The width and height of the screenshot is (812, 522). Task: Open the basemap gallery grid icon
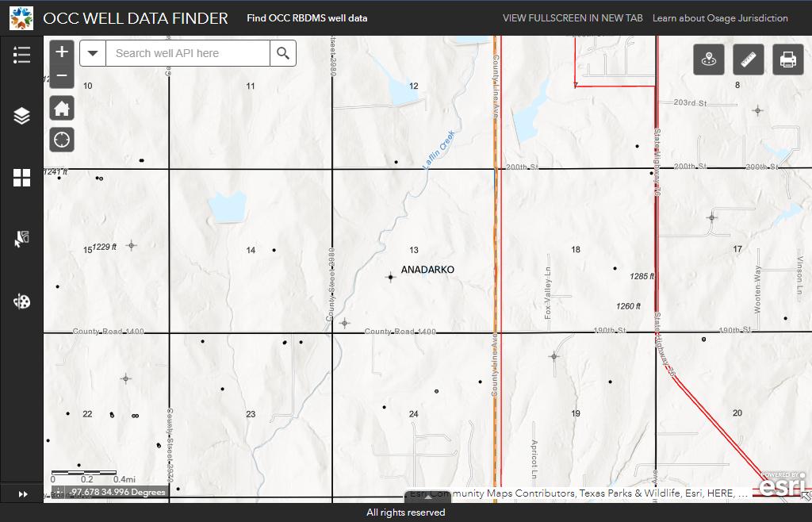21,178
